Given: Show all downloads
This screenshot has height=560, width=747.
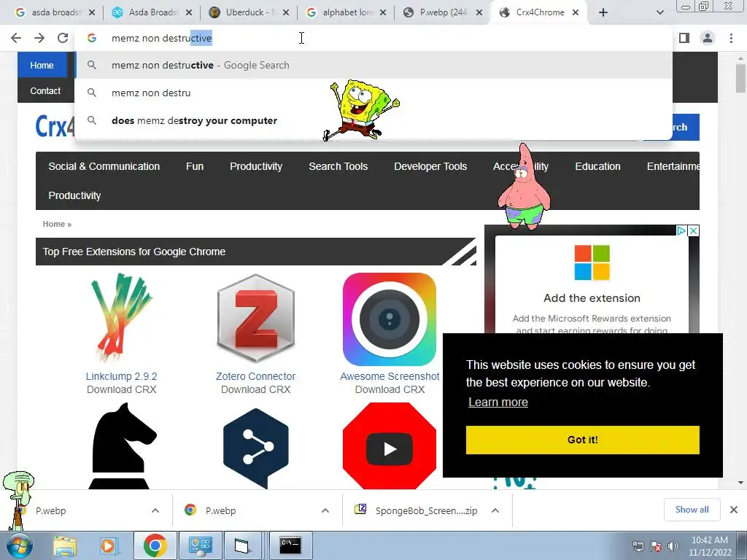Looking at the screenshot, I should pos(692,510).
